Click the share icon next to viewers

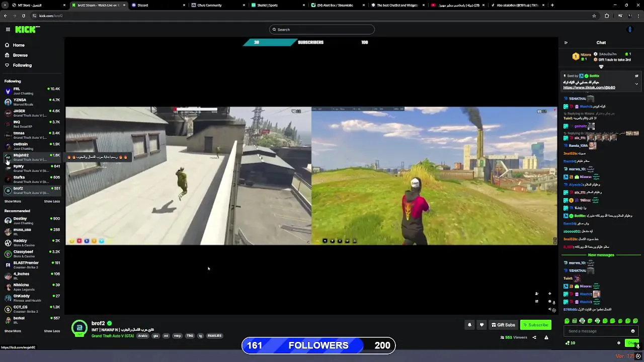click(x=534, y=337)
